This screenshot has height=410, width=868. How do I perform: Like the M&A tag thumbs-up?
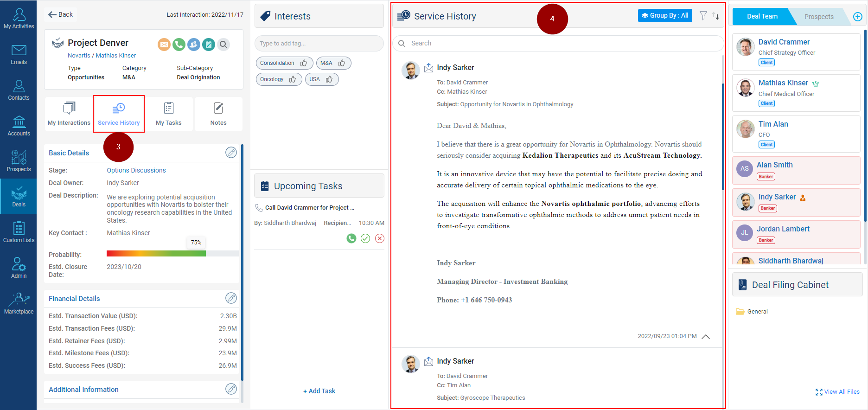coord(342,63)
